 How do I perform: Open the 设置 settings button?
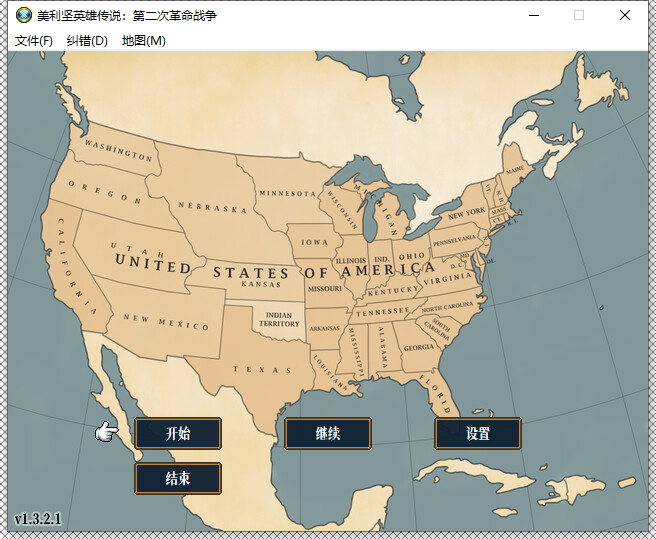coord(478,433)
